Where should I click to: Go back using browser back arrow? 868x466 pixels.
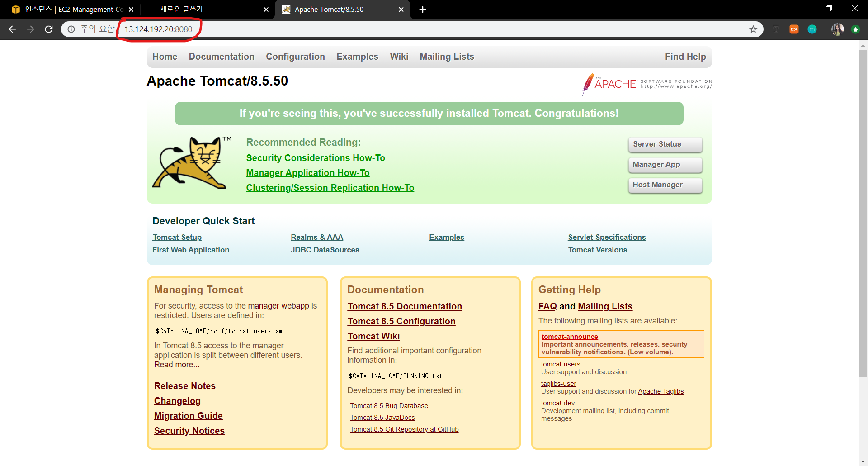coord(12,29)
